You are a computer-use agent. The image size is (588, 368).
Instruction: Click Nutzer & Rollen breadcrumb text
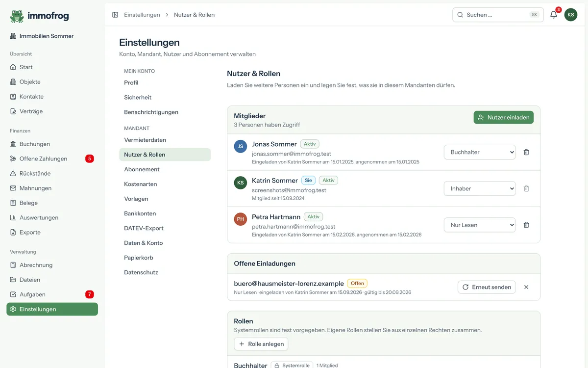(194, 15)
